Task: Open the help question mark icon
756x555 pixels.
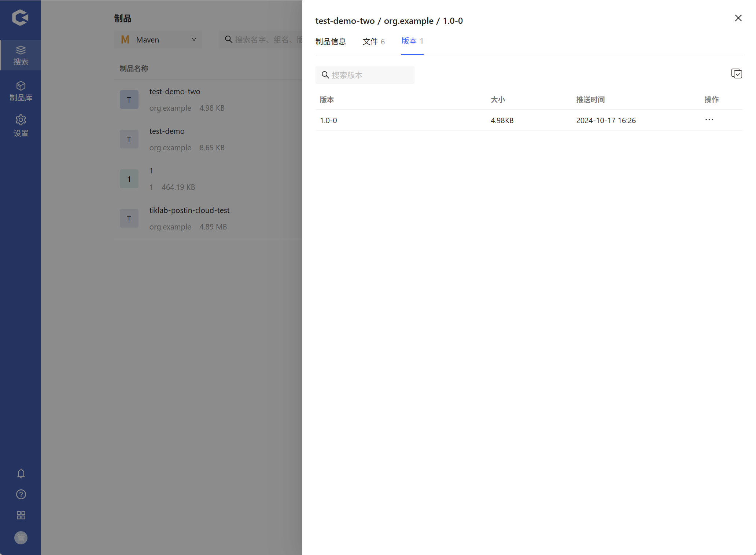Action: (21, 495)
